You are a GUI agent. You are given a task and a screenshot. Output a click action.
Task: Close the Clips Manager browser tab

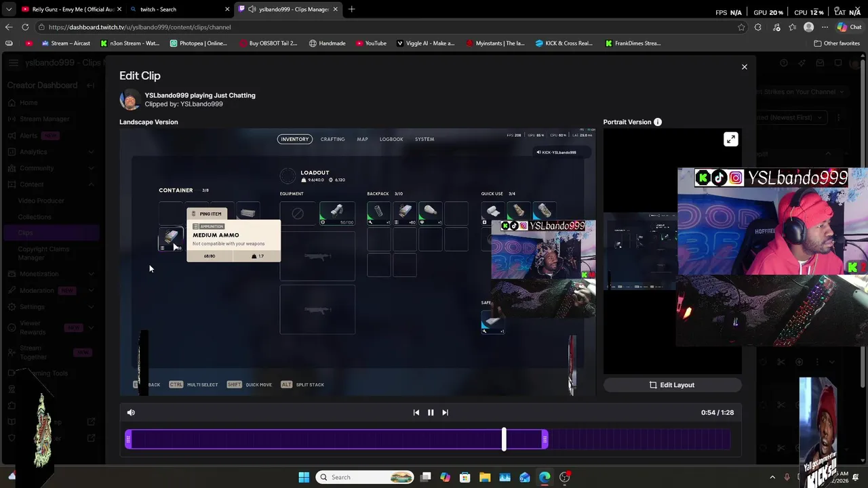point(335,9)
